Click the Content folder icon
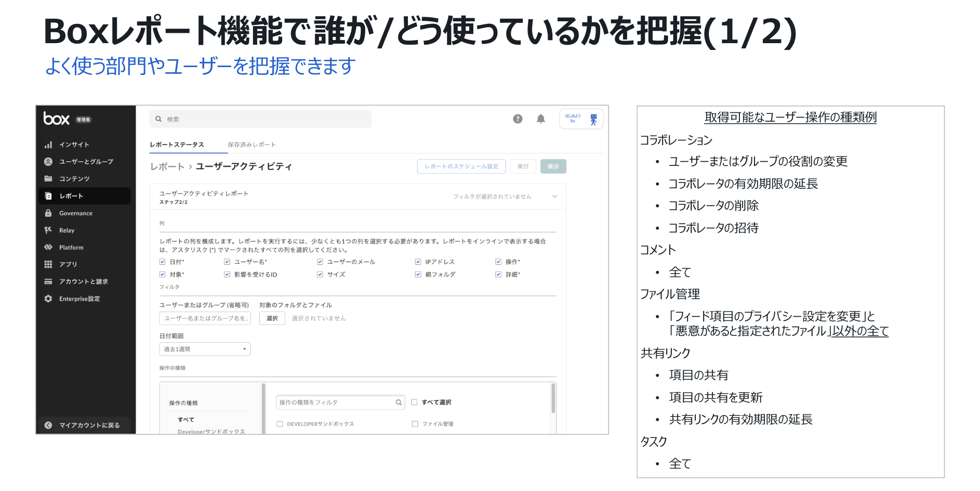 pos(48,178)
